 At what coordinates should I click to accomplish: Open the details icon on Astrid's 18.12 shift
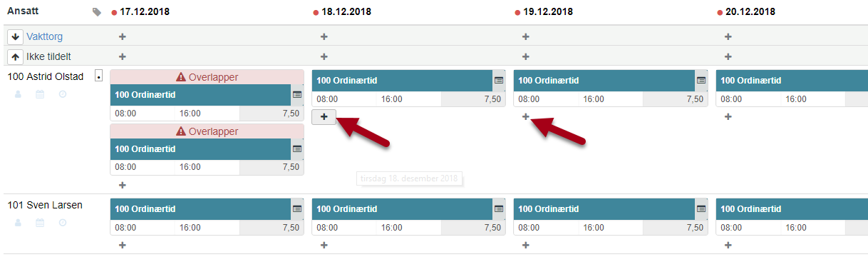click(499, 81)
